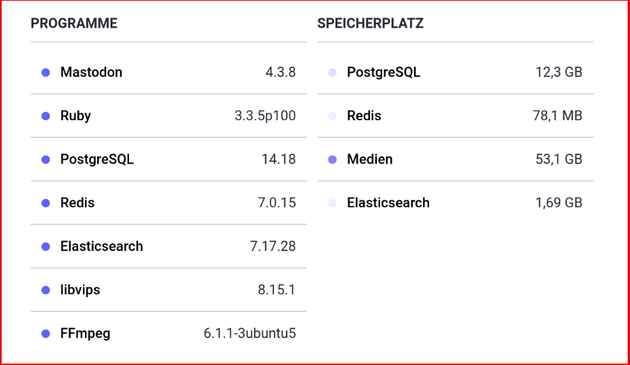Select the Mastodon version 4.3.8 value
The height and width of the screenshot is (365, 630).
(x=280, y=72)
